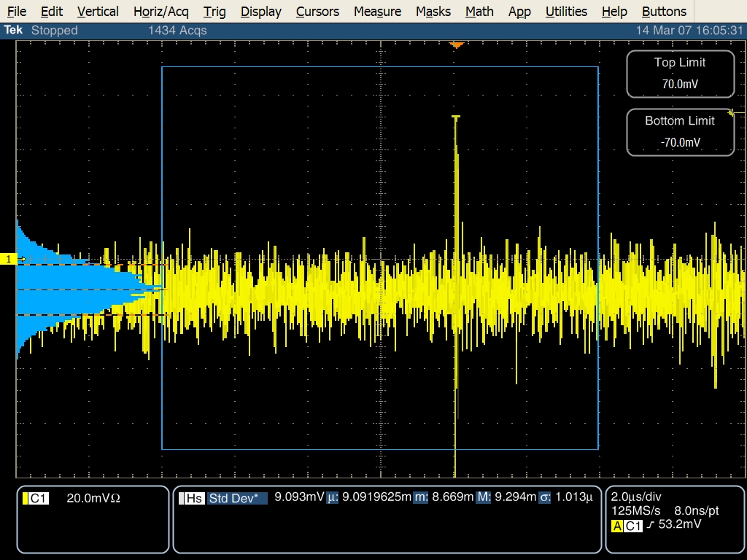
Task: Open the Vertical menu
Action: (x=98, y=12)
